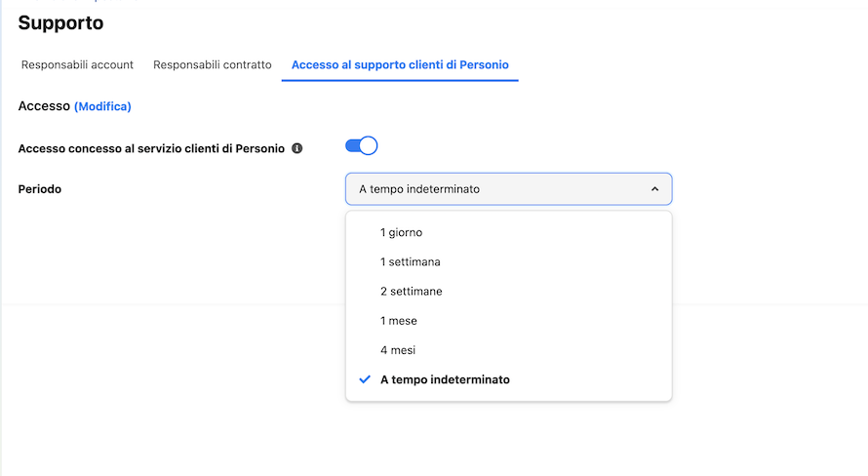
Task: Click the Modifica link next to Accesso
Action: click(x=102, y=106)
